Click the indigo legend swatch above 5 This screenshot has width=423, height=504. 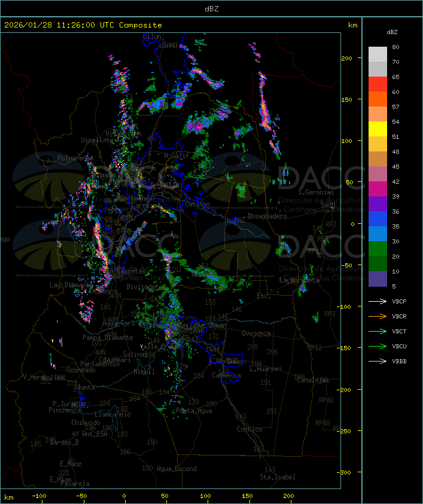(378, 279)
